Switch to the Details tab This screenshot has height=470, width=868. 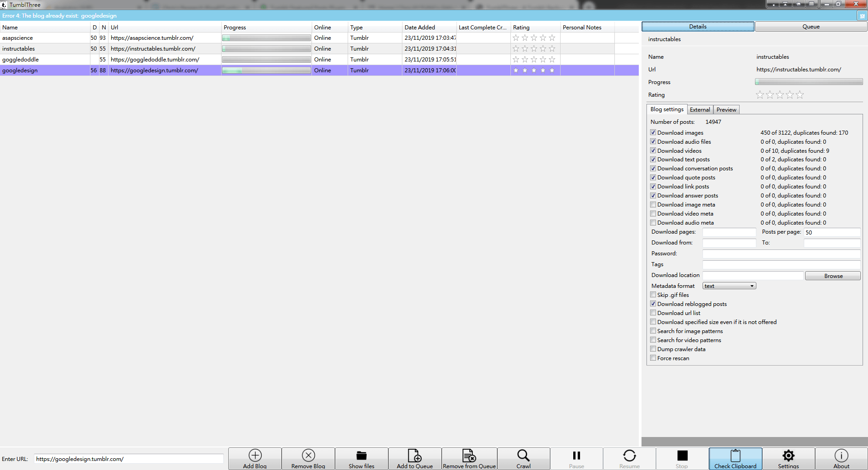(x=698, y=27)
